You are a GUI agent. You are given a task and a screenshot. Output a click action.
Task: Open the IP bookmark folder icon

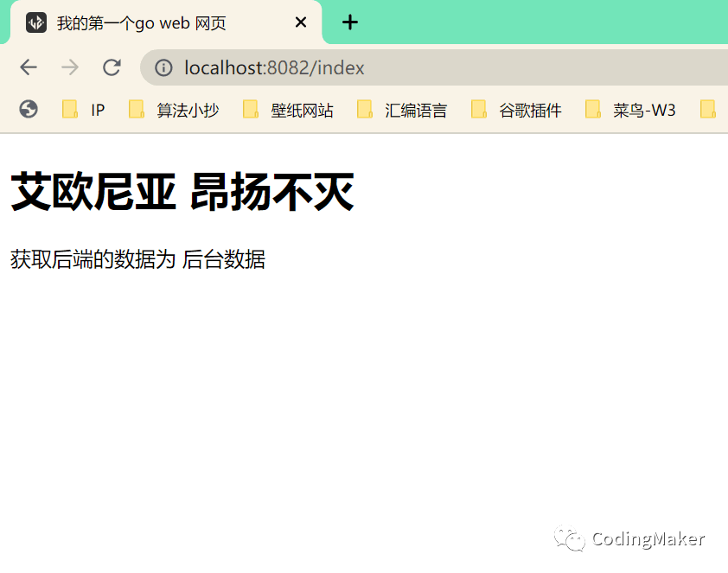click(x=69, y=110)
